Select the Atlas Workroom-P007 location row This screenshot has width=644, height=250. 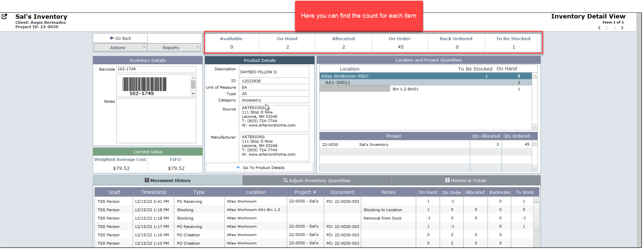tap(426, 76)
